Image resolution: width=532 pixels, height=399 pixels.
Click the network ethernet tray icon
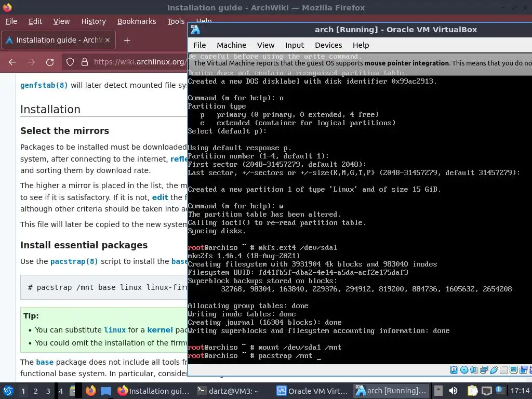click(x=486, y=391)
